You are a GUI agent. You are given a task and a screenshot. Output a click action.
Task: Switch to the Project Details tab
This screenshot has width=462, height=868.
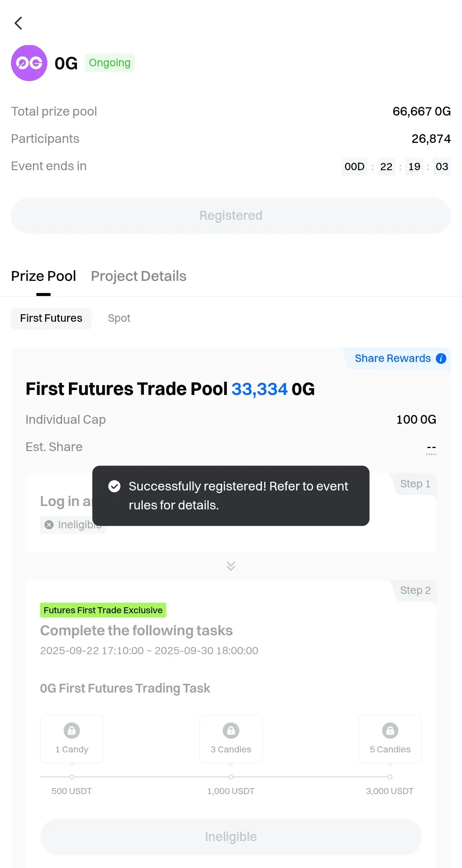(139, 276)
